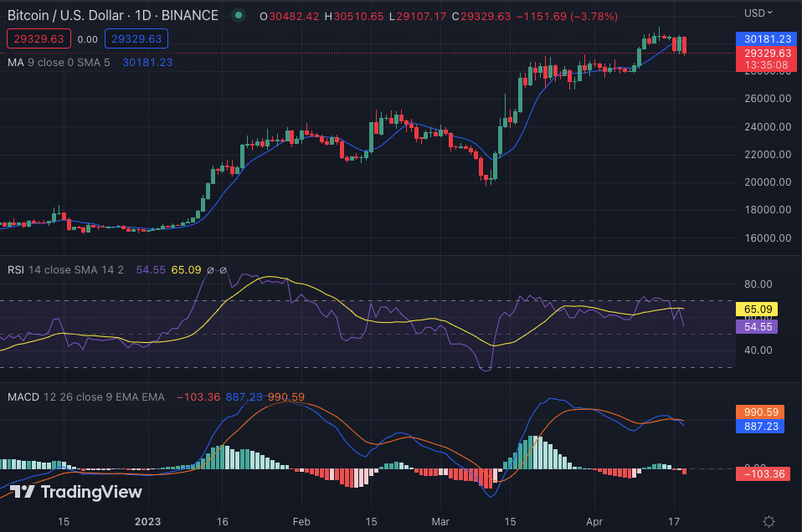Click the 40.00 RSI scale tick
The height and width of the screenshot is (532, 802).
[x=758, y=350]
